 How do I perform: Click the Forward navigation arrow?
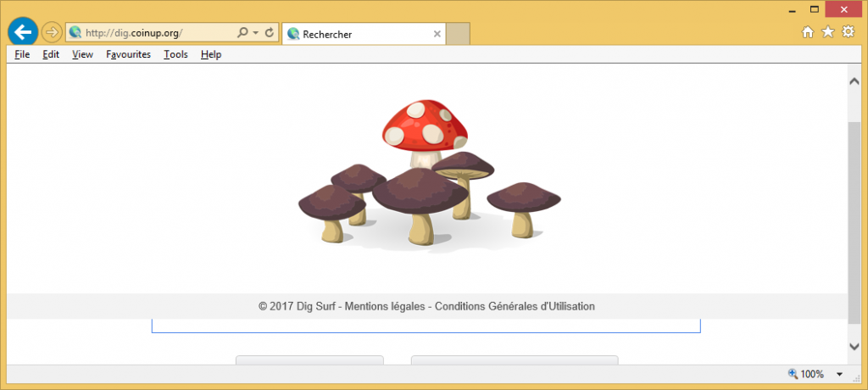[x=51, y=32]
